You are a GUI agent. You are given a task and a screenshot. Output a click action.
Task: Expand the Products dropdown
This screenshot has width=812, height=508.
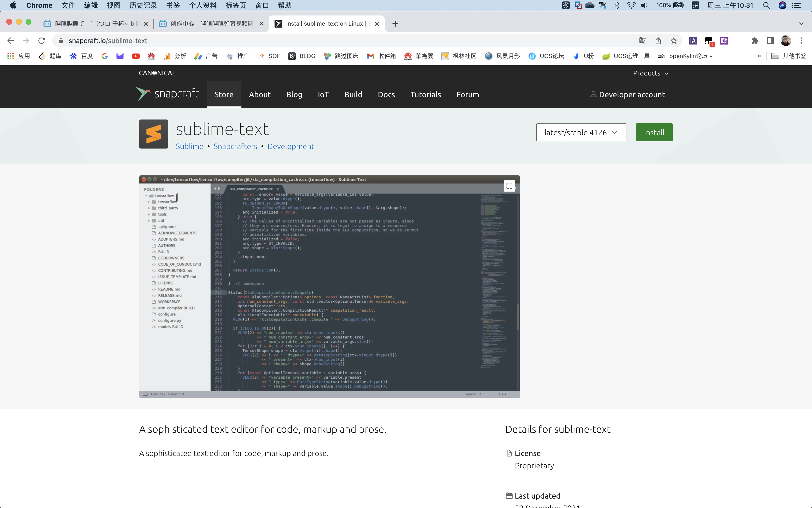651,73
